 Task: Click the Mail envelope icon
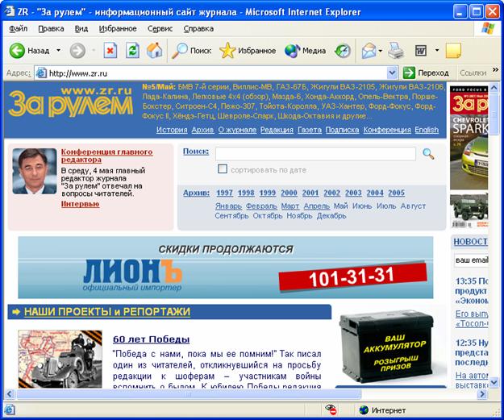[x=369, y=51]
